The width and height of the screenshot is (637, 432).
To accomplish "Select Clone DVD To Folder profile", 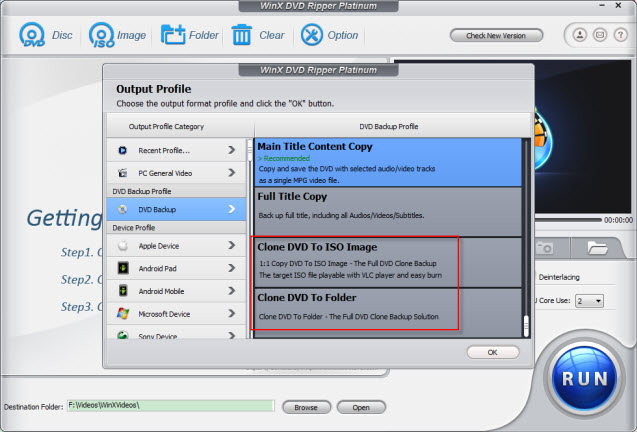I will 388,313.
